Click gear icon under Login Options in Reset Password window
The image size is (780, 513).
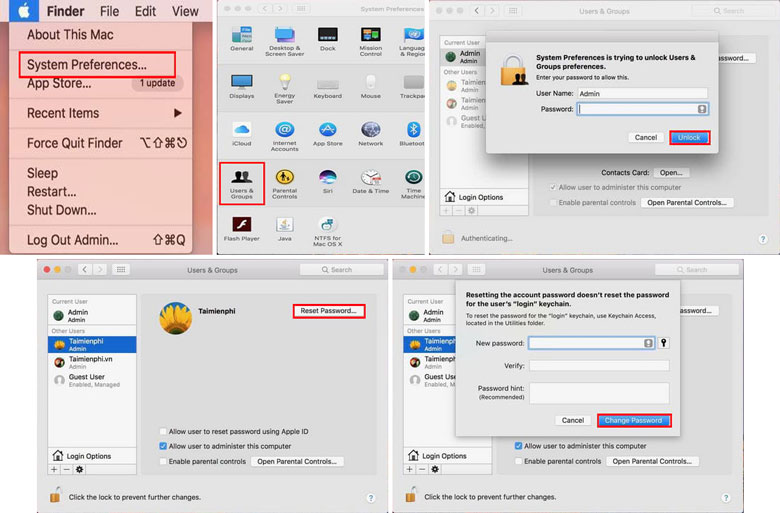click(x=79, y=469)
